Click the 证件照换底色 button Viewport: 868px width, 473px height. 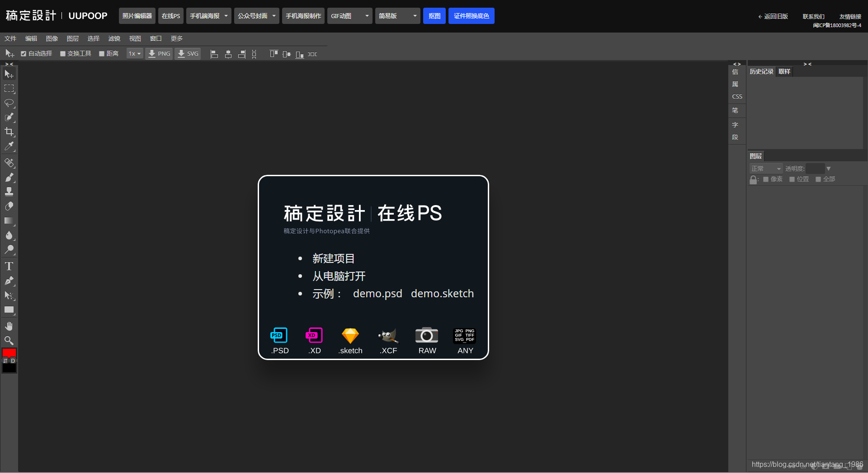[472, 16]
